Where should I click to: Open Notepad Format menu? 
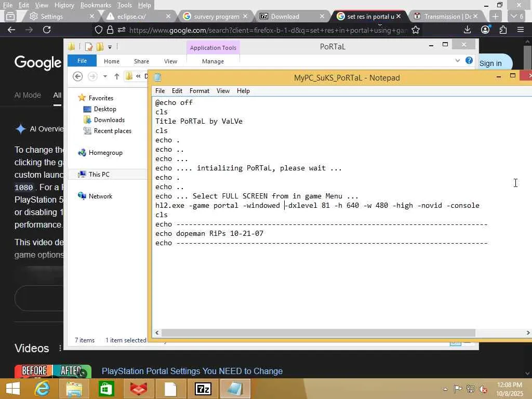click(199, 91)
